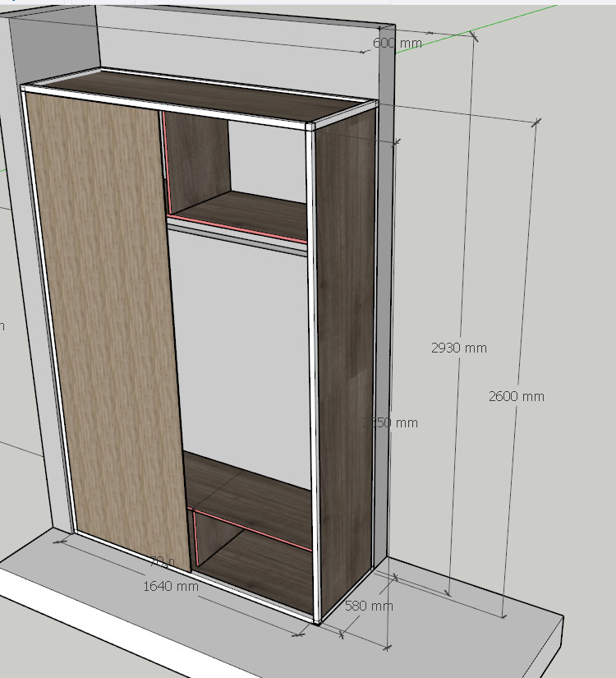
Task: Click the 2930 mm dimension label
Action: coord(458,348)
